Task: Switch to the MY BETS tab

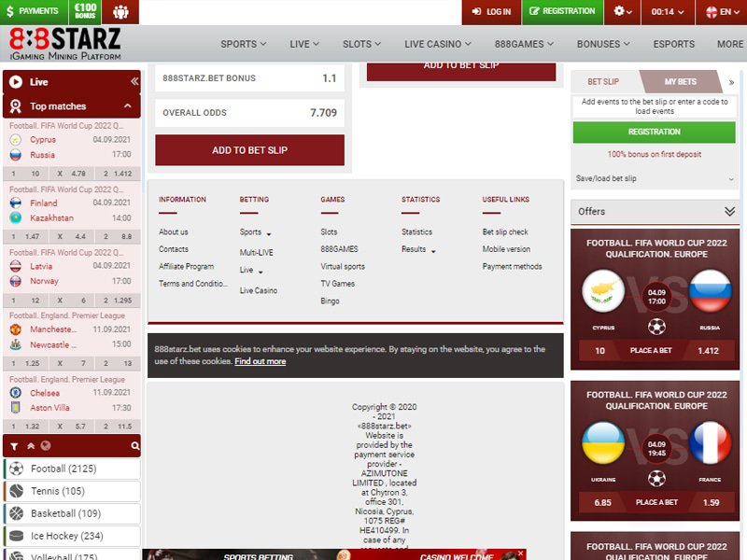Action: (x=681, y=82)
